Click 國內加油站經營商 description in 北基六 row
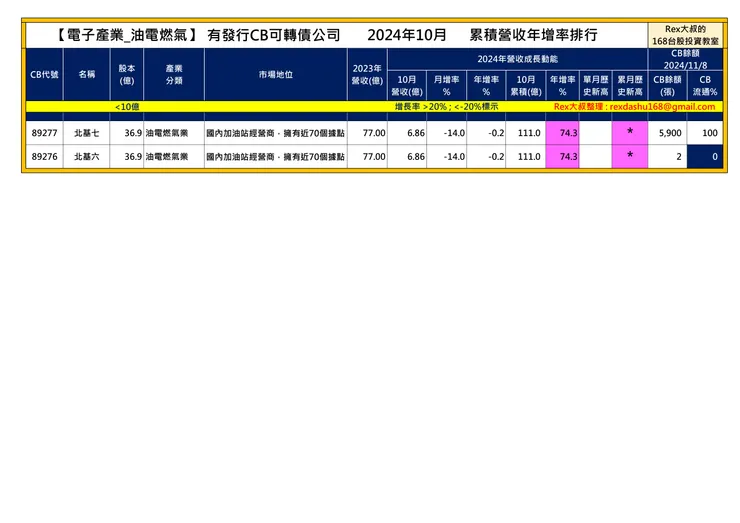 pyautogui.click(x=276, y=157)
